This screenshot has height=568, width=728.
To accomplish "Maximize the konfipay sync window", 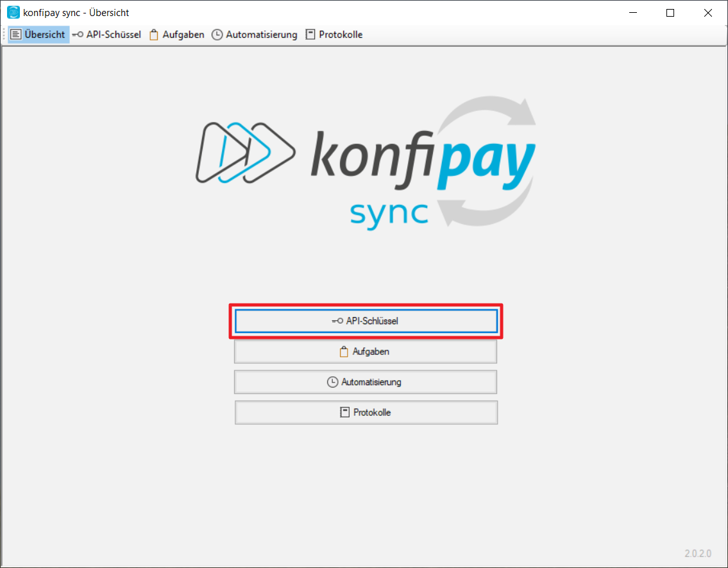I will click(x=670, y=13).
